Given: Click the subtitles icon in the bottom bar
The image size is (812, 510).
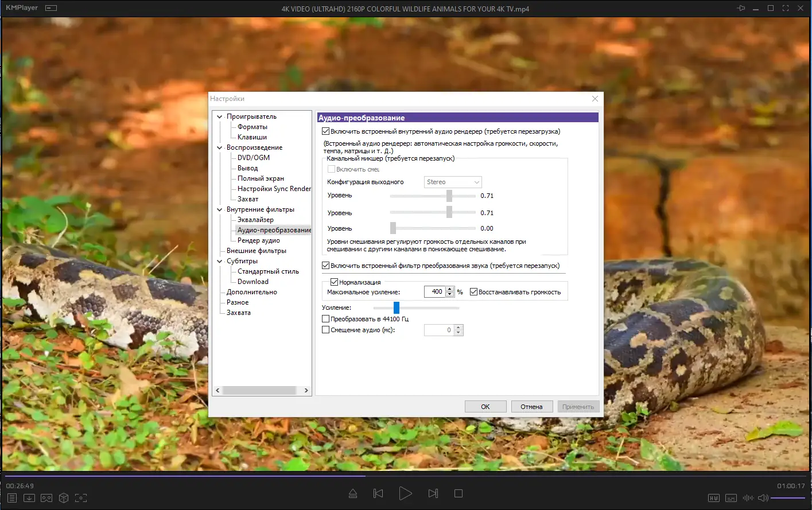Looking at the screenshot, I should point(731,498).
